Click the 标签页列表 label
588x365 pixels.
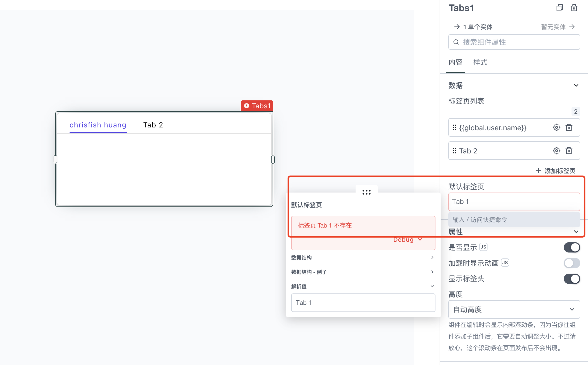pos(466,101)
